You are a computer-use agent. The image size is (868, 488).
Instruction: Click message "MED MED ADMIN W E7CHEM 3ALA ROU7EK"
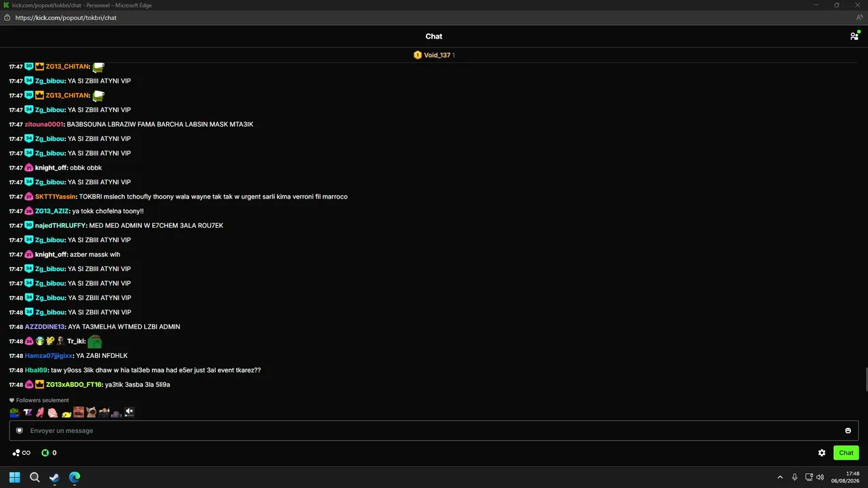(x=156, y=225)
